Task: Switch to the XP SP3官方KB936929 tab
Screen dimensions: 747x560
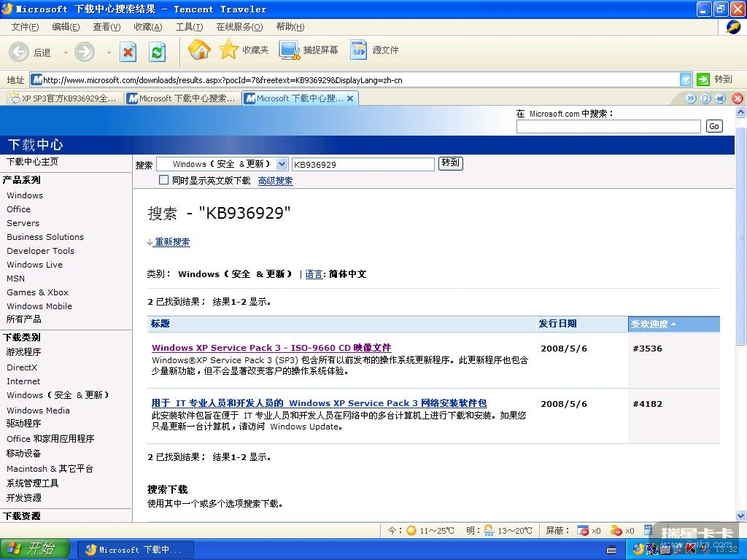Action: pos(64,98)
